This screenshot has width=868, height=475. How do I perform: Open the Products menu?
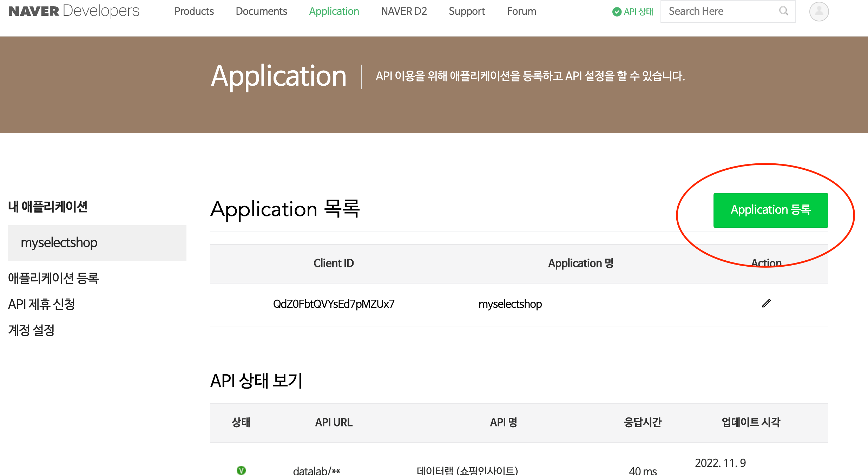[194, 11]
